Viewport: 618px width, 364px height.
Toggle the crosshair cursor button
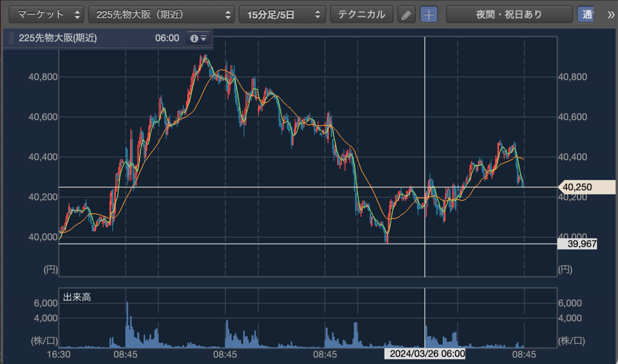coord(428,14)
